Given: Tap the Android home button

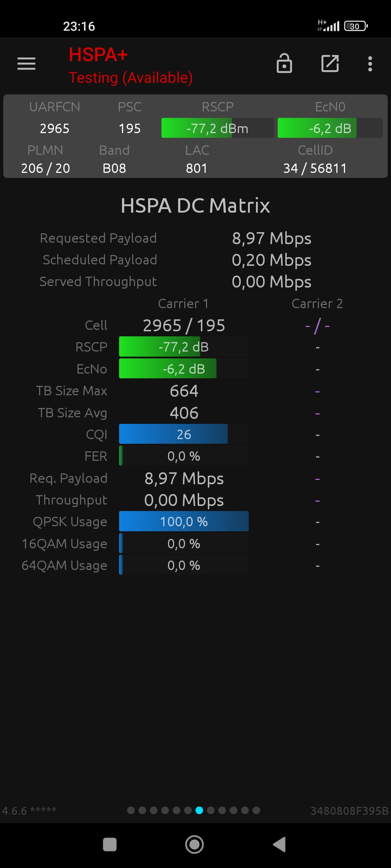Looking at the screenshot, I should pos(194,844).
